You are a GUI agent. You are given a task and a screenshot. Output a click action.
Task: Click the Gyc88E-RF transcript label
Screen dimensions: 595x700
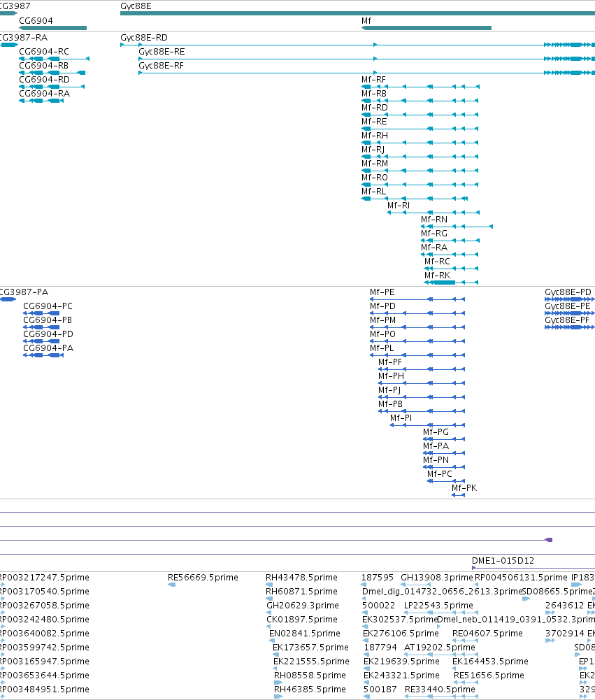point(161,66)
